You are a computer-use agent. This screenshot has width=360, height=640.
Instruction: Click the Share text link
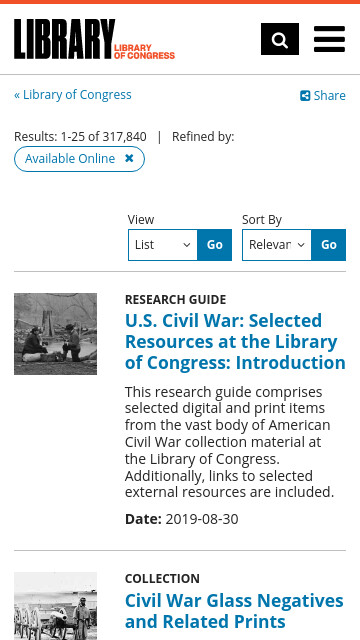(329, 96)
